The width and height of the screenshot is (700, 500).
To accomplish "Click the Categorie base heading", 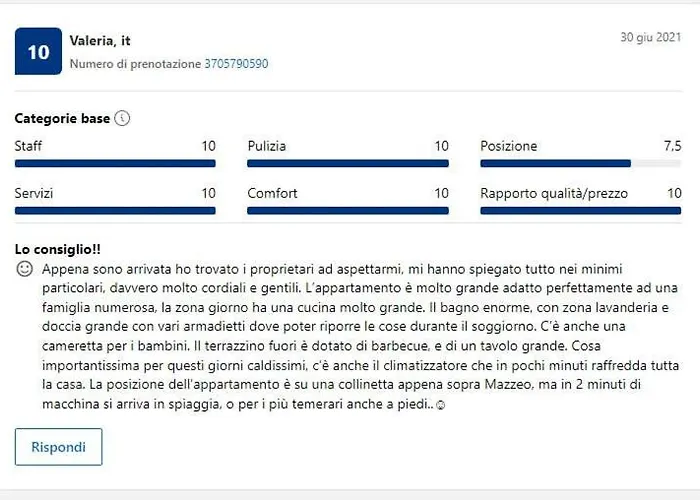I will 62,118.
